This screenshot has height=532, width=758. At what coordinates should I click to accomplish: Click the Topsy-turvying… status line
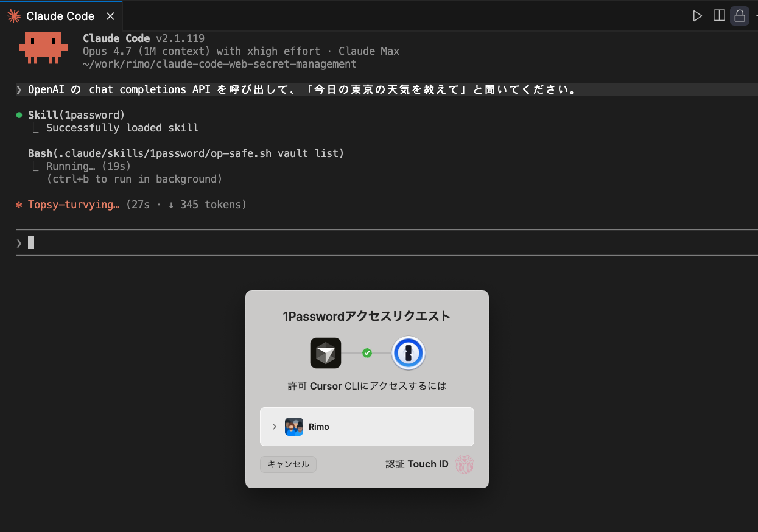coord(132,205)
